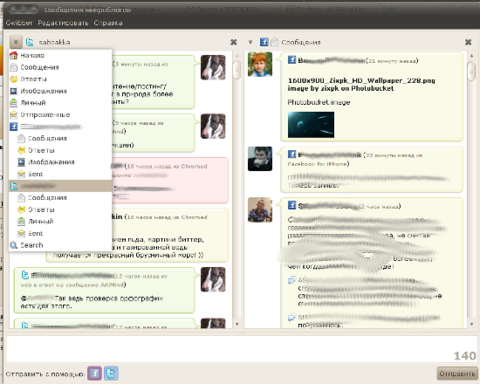This screenshot has width=480, height=384.
Task: Click the right column scrollbar handle
Action: [x=471, y=71]
